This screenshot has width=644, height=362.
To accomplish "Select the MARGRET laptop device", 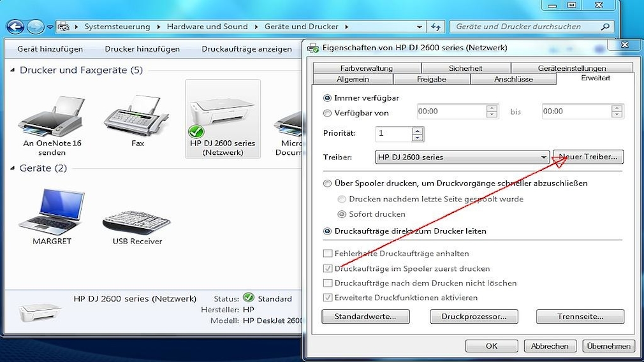I will coord(52,212).
